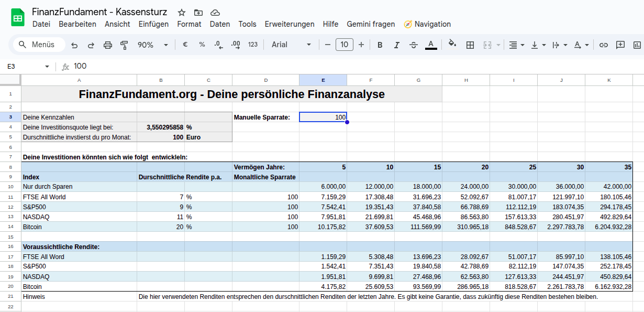This screenshot has height=312, width=644.
Task: Click the Menüs search button
Action: click(x=37, y=45)
